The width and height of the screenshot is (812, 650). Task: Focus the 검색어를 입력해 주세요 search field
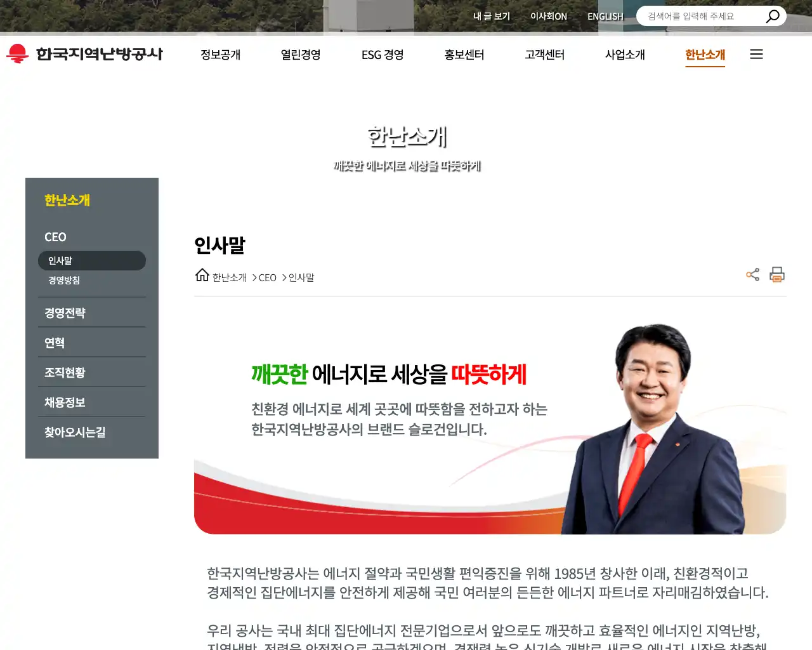pyautogui.click(x=701, y=17)
